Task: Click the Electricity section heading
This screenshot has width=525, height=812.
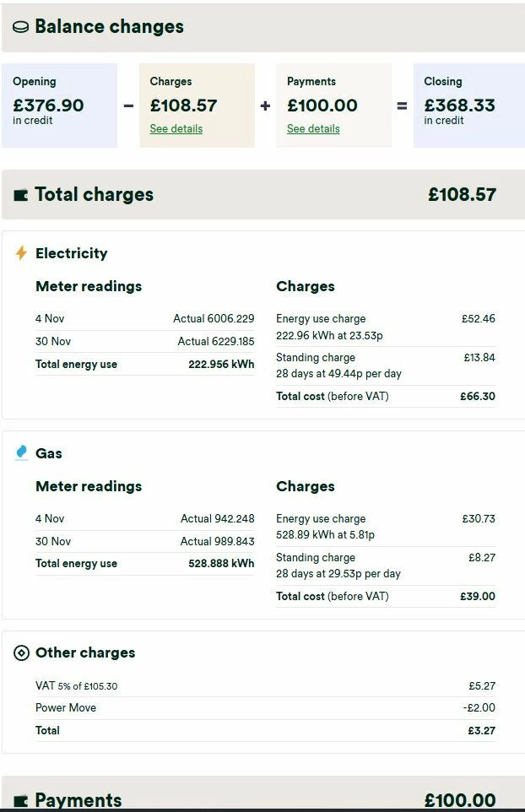Action: pyautogui.click(x=72, y=253)
